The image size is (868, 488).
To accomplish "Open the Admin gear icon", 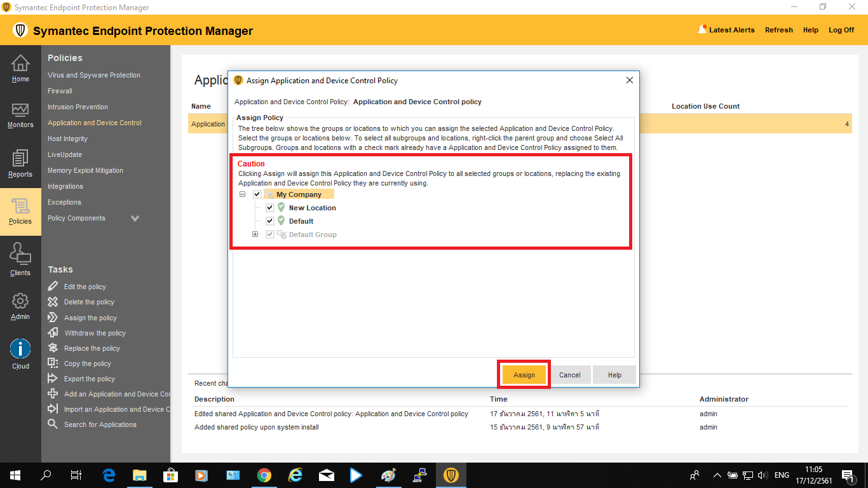I will click(20, 301).
